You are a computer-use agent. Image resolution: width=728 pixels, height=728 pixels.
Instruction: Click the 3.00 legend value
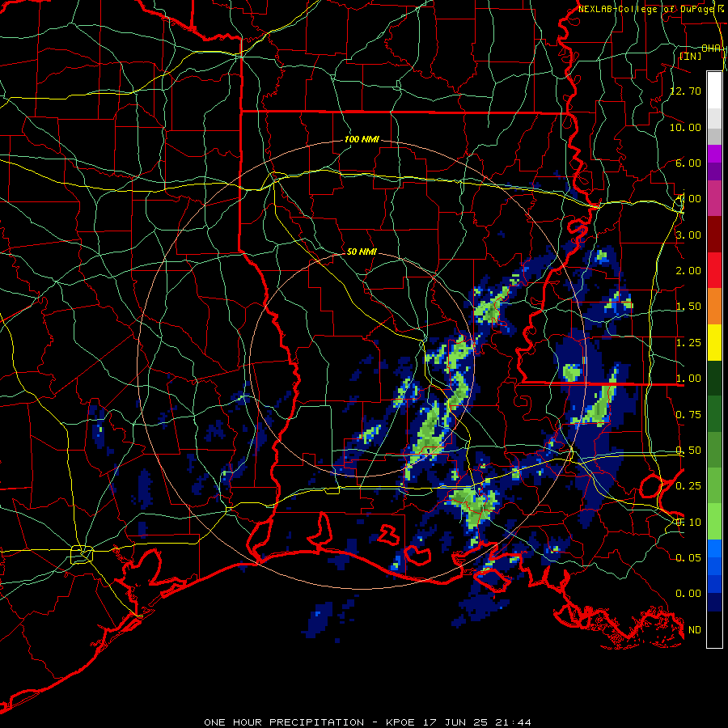coord(688,235)
